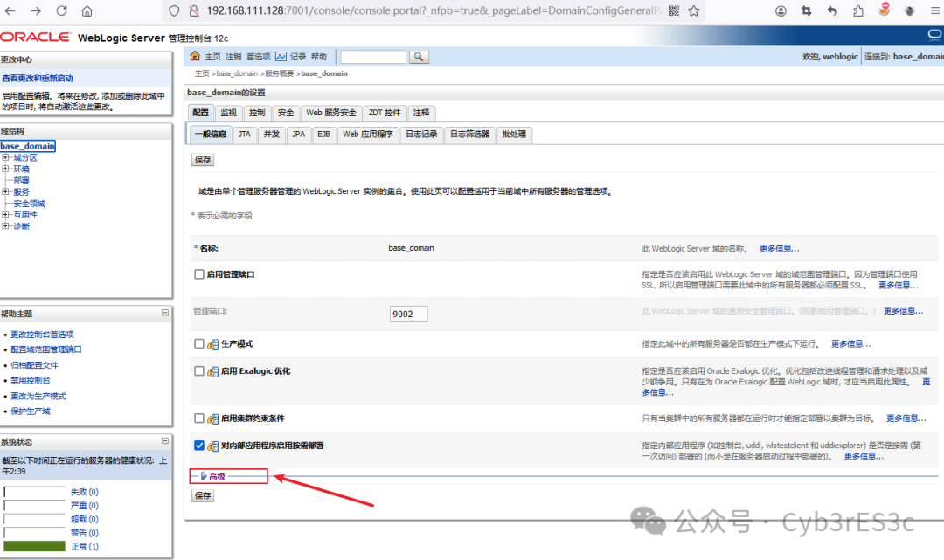Viewport: 944px width, 560px height.
Task: Click the console home house icon
Action: [194, 56]
